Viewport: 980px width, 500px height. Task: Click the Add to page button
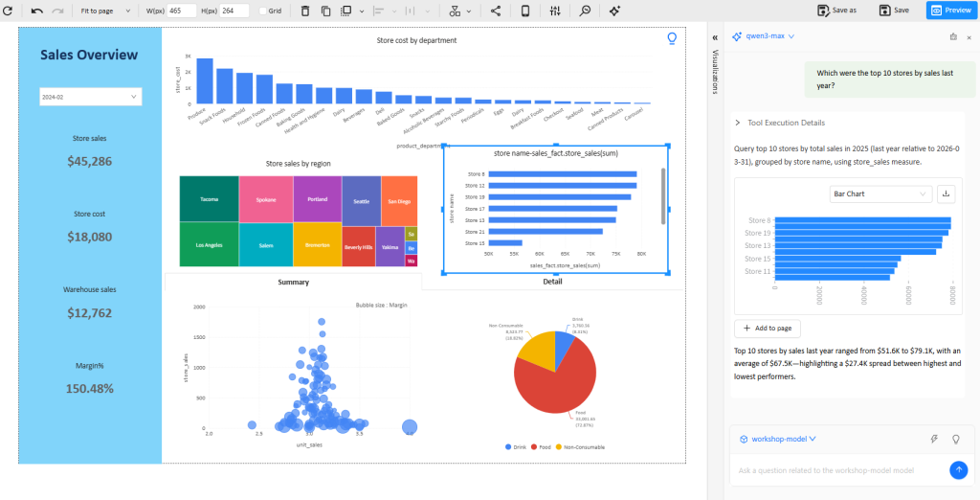[767, 329]
